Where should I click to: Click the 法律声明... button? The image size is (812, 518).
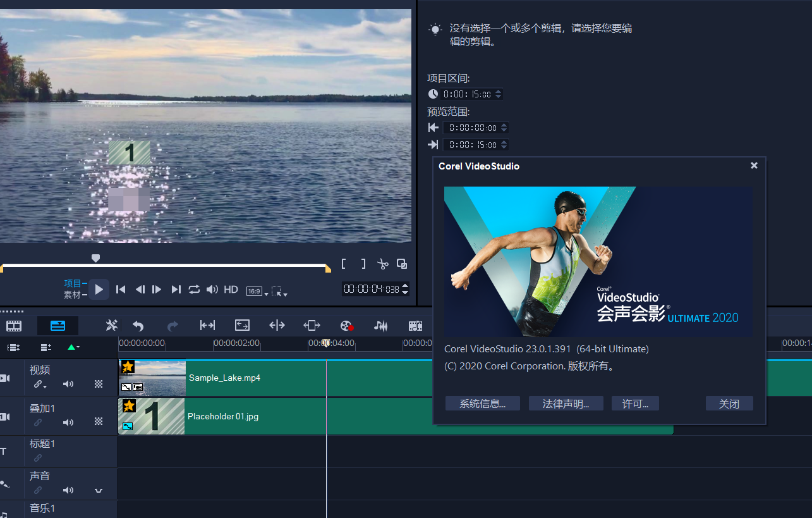[x=566, y=404]
